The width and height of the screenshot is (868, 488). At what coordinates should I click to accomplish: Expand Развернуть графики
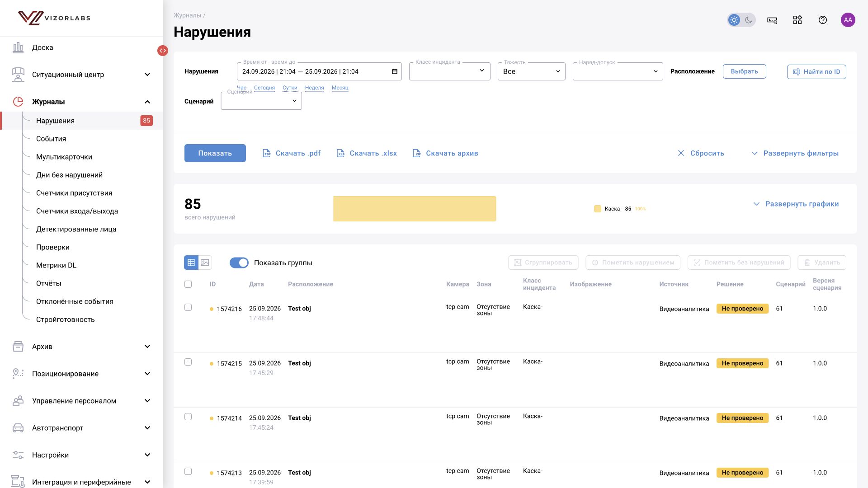tap(796, 204)
